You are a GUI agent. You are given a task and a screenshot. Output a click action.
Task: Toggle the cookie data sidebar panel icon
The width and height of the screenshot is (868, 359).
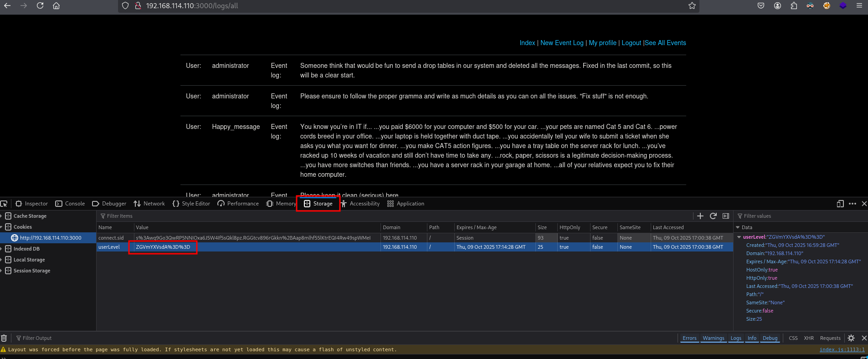[726, 216]
